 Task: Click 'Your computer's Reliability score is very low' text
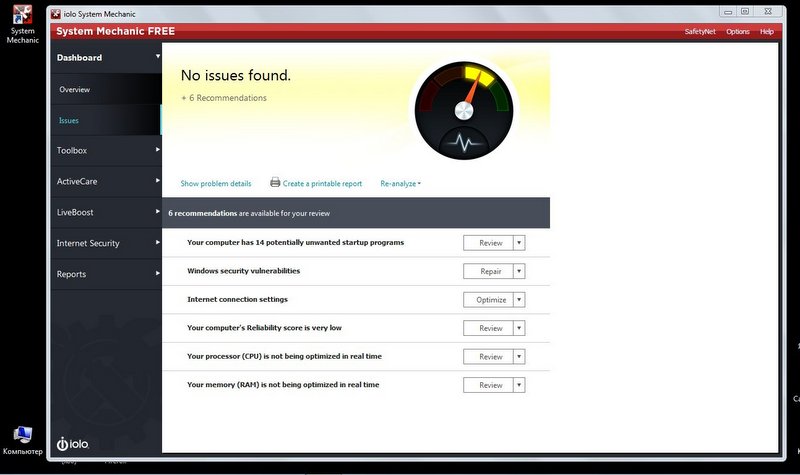coord(264,328)
